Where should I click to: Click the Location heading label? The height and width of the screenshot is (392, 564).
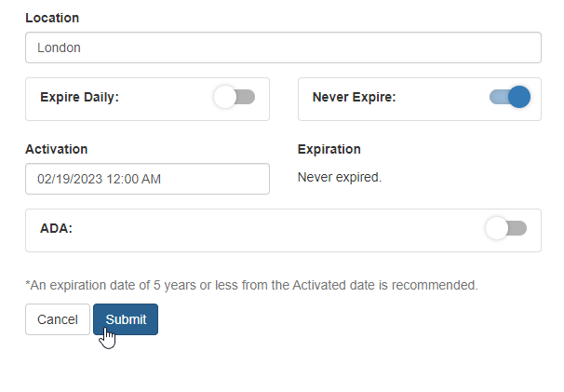(x=52, y=18)
